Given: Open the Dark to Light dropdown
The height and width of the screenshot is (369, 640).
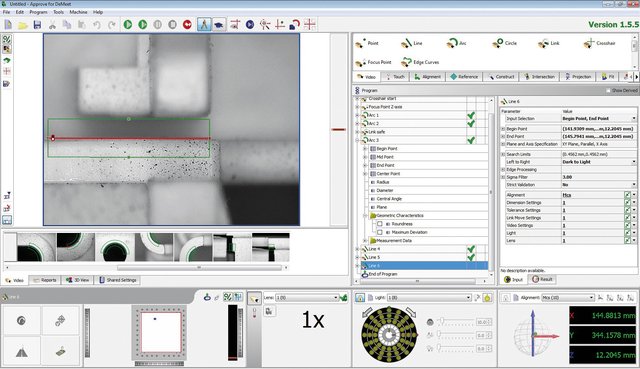Looking at the screenshot, I should click(633, 162).
